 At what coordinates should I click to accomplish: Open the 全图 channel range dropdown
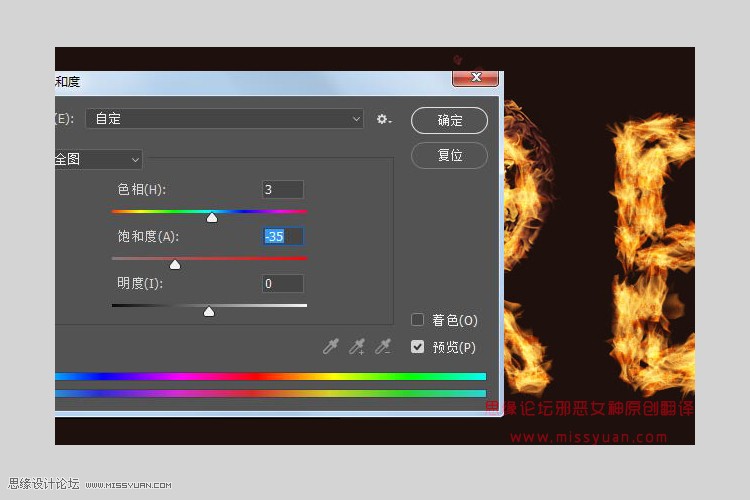coord(98,159)
